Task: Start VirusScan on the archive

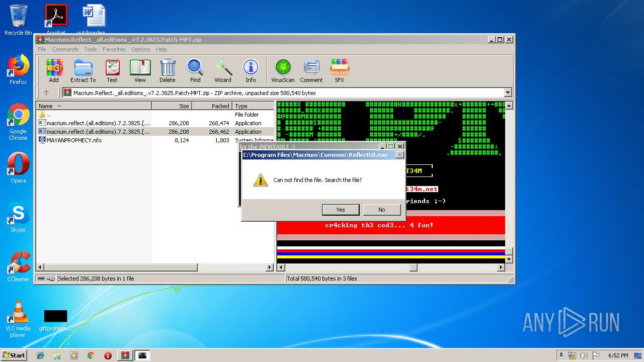Action: [283, 70]
